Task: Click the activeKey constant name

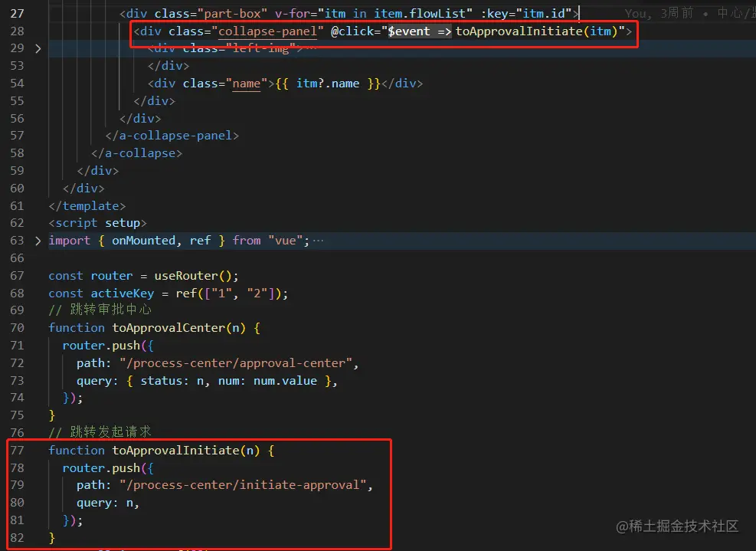Action: [x=123, y=294]
